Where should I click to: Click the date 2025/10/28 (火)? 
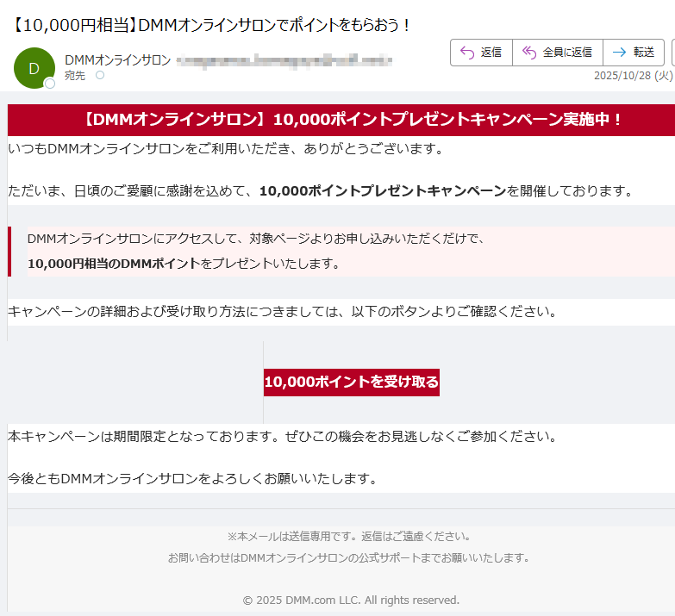point(634,76)
